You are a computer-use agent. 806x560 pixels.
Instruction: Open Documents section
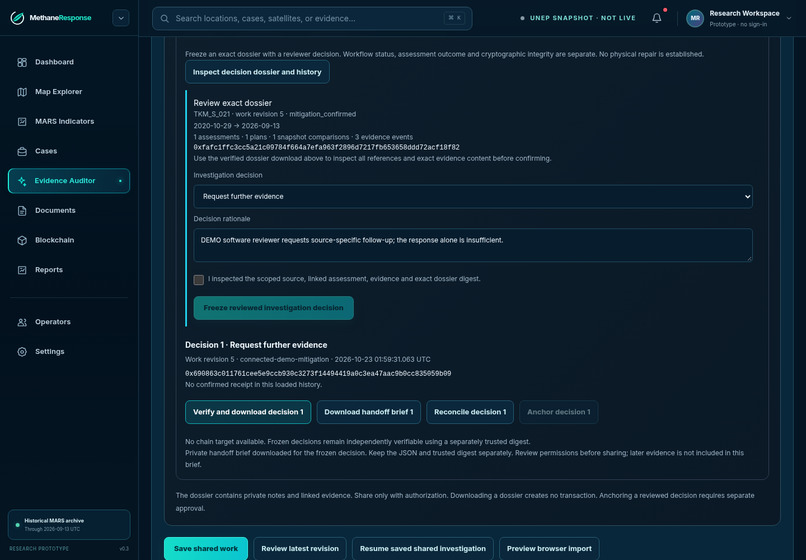click(x=55, y=210)
